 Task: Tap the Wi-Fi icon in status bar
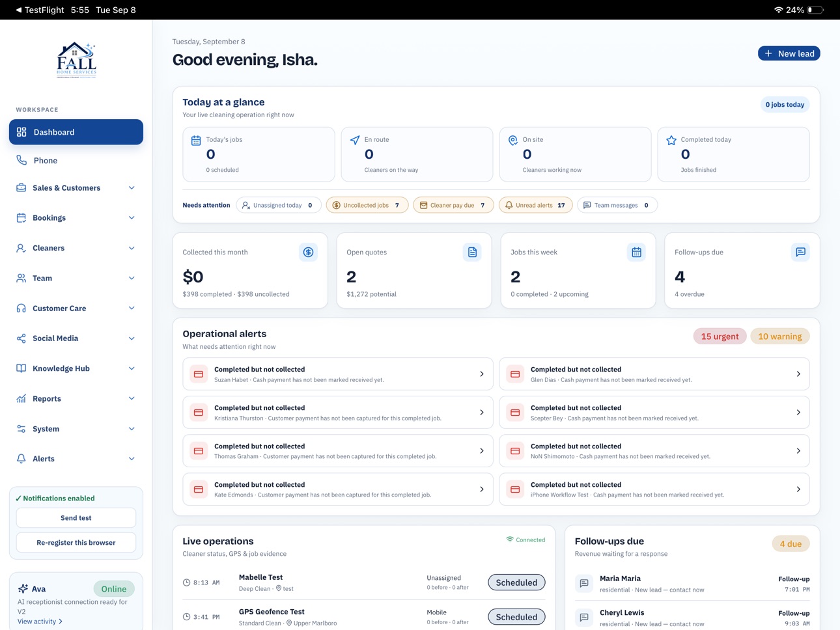coord(778,10)
